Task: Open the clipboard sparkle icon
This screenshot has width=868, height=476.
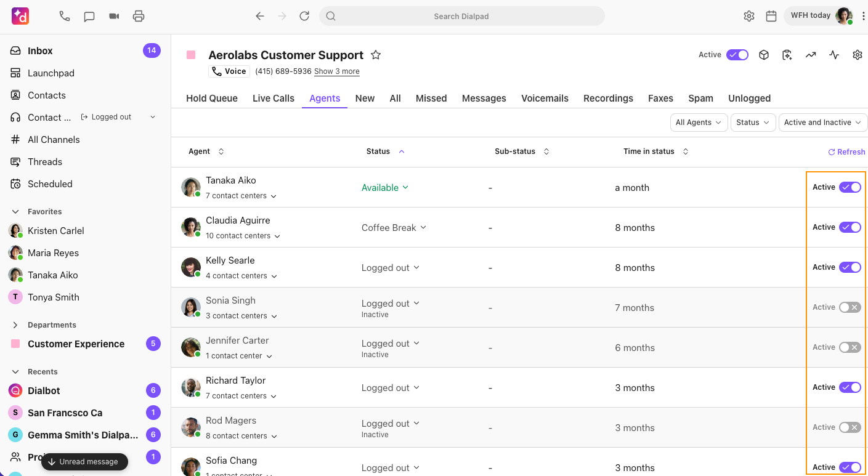Action: 787,55
